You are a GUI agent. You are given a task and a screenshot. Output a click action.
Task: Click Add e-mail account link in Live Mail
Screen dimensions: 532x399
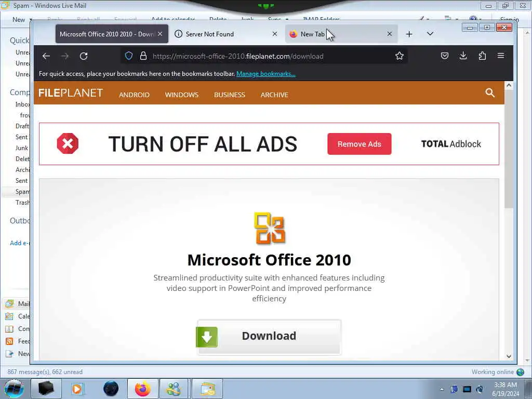click(20, 243)
